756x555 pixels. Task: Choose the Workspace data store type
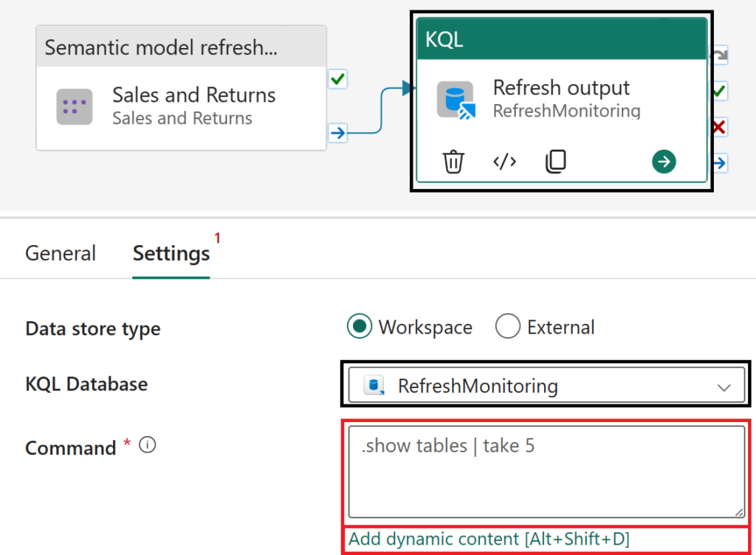tap(359, 327)
